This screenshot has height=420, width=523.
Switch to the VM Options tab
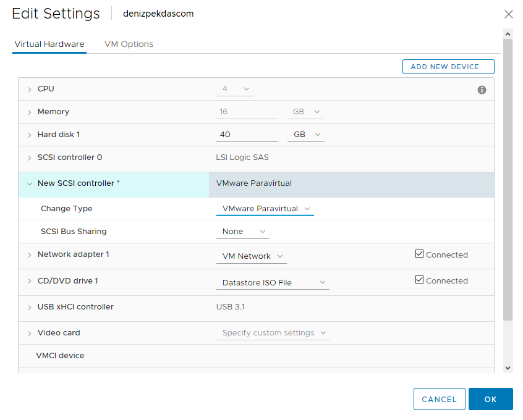tap(129, 44)
